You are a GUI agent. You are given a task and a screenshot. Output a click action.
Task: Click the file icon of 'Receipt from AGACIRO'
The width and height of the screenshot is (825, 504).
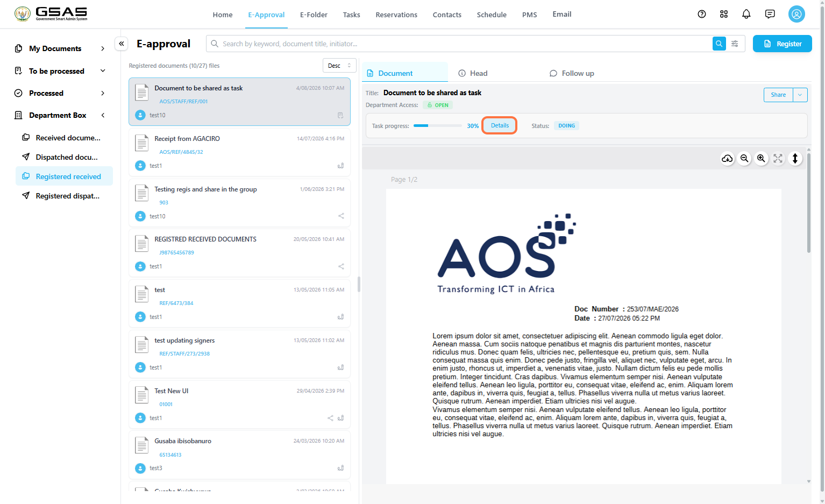click(141, 143)
